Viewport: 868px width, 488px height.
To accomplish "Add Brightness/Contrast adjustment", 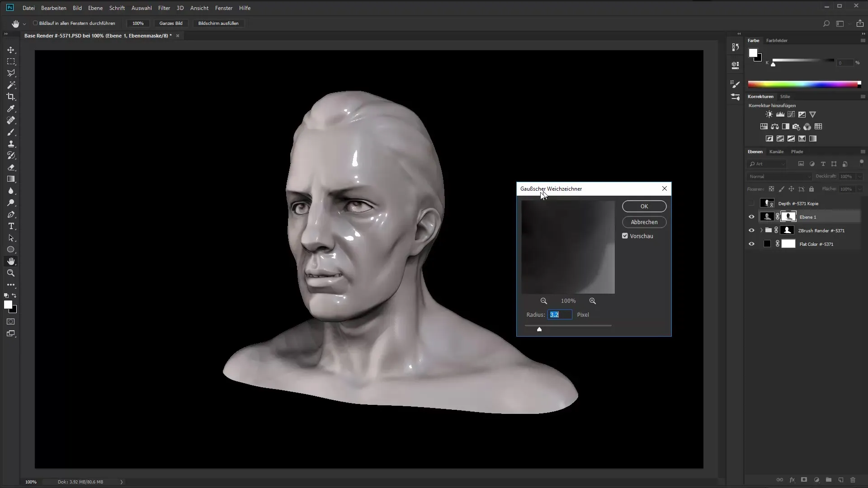I will (x=769, y=115).
